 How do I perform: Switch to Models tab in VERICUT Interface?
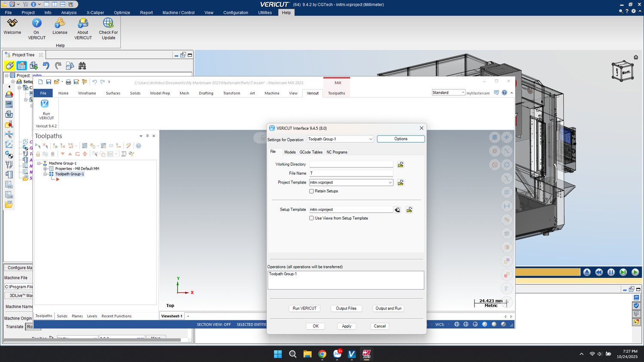tap(290, 152)
